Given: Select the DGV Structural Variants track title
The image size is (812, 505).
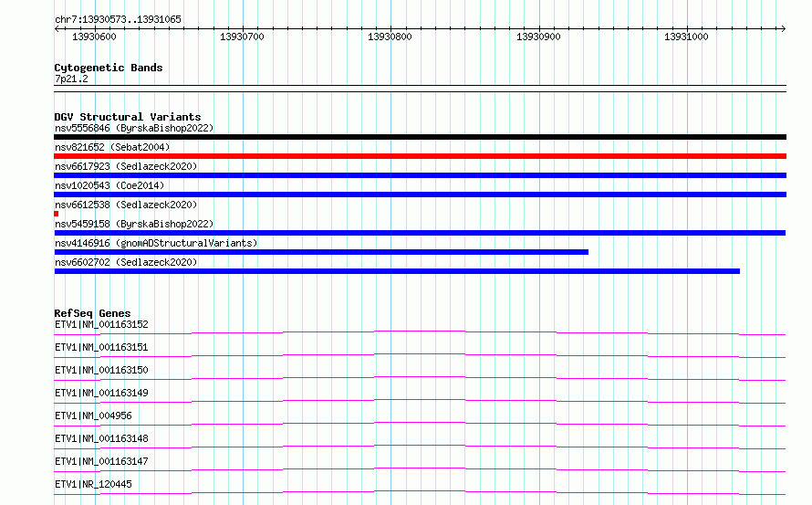Looking at the screenshot, I should click(128, 117).
